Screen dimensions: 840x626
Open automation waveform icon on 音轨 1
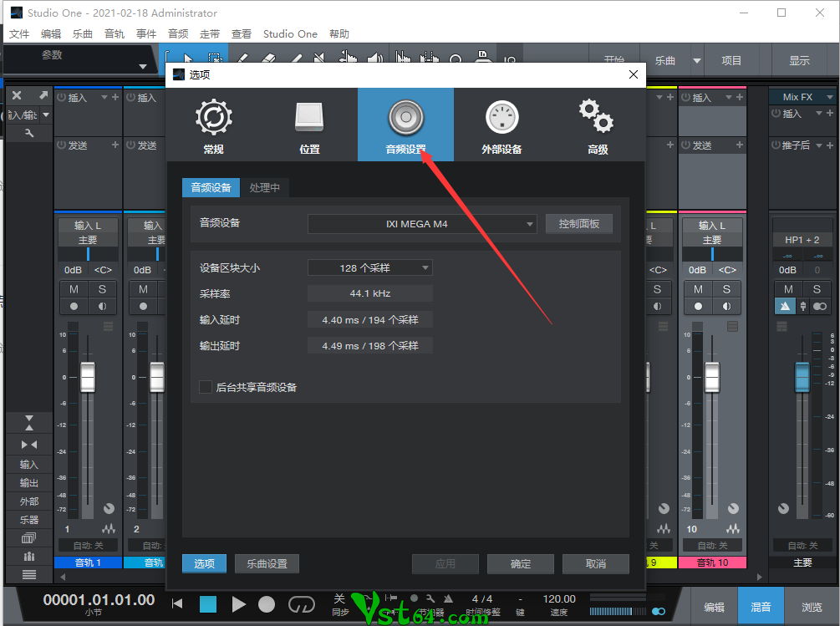[x=109, y=528]
